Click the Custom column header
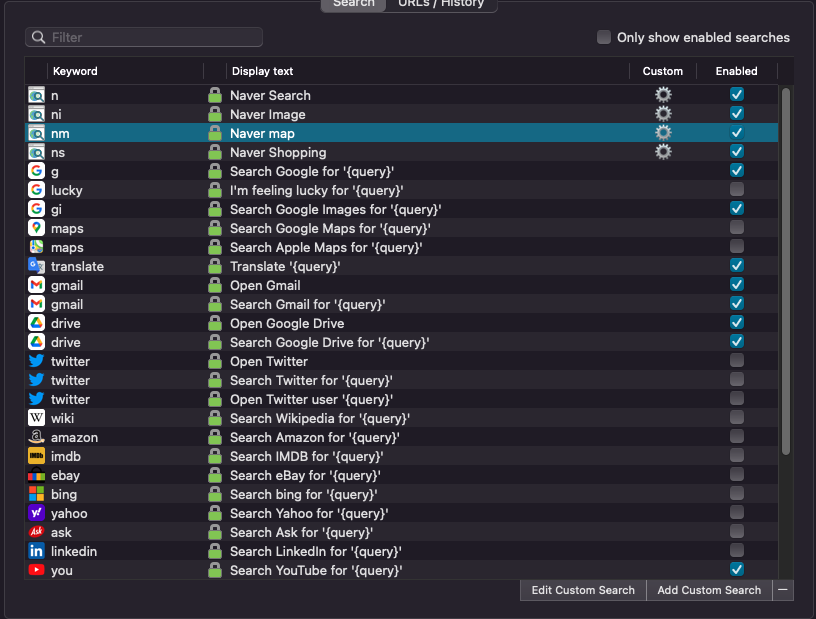Image resolution: width=816 pixels, height=619 pixels. pyautogui.click(x=662, y=71)
